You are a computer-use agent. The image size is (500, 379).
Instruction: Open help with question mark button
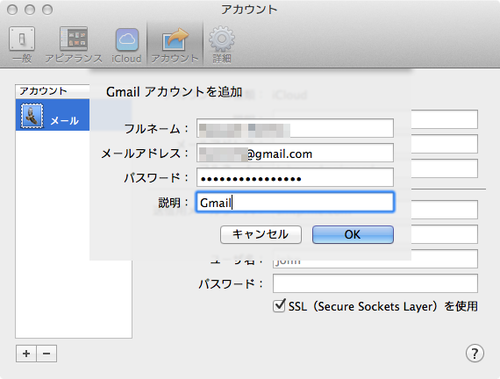(x=475, y=353)
